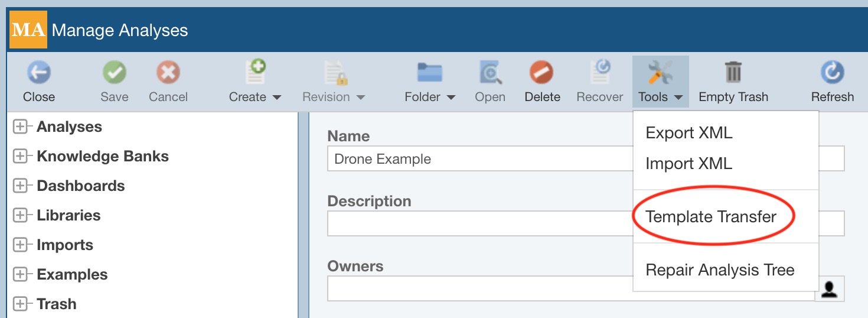Choose Export XML from Tools menu
This screenshot has height=318, width=868.
pos(688,133)
